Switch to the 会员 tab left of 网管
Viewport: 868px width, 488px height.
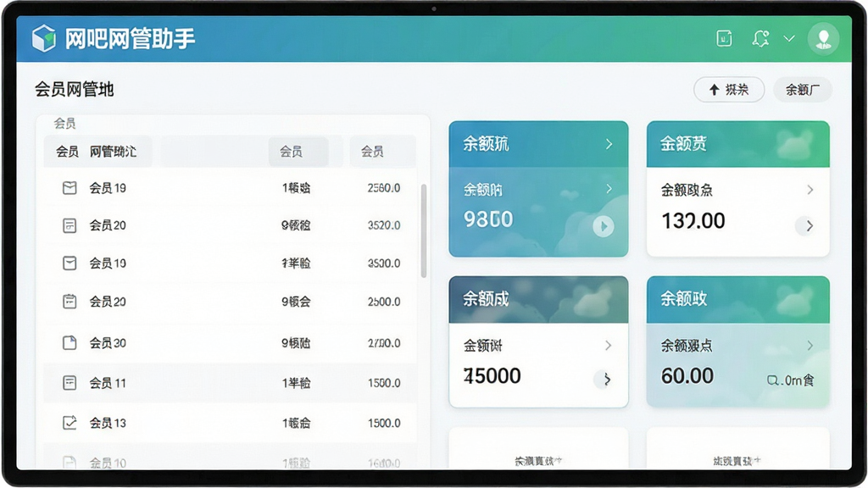pos(67,152)
